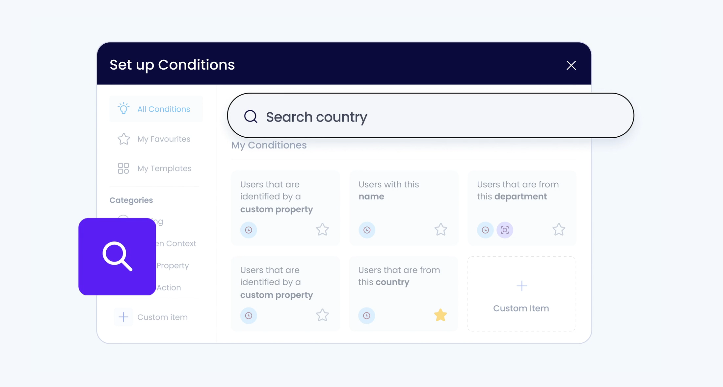
Task: Click the magnifier icon in the search bar
Action: (x=250, y=117)
